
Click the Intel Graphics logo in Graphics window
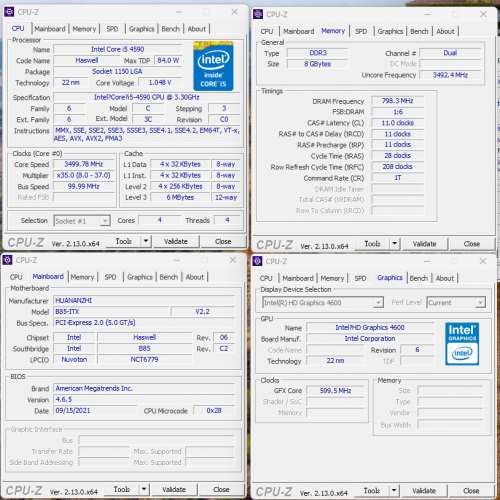tap(462, 344)
